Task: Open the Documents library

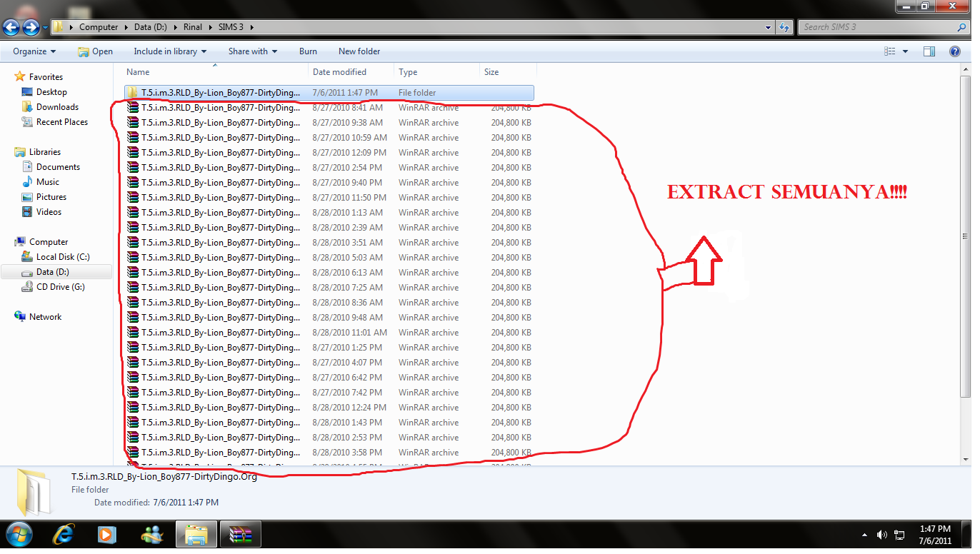Action: click(58, 167)
